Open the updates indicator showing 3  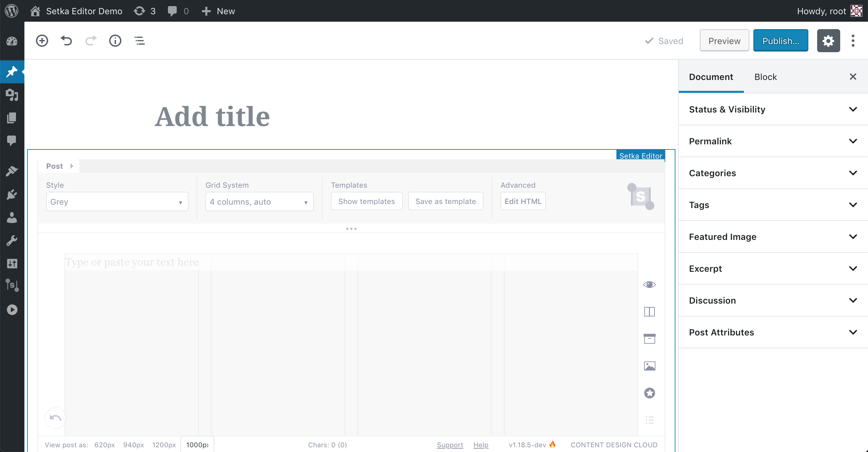pos(145,11)
